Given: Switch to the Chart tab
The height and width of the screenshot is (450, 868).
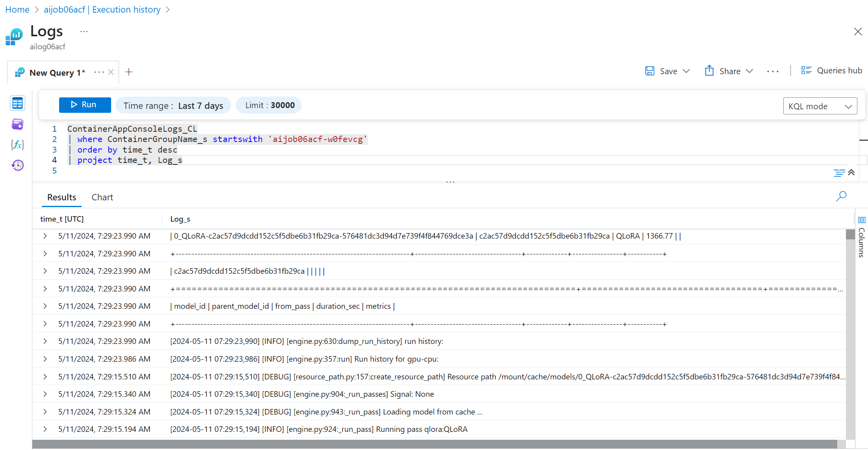Looking at the screenshot, I should tap(102, 197).
